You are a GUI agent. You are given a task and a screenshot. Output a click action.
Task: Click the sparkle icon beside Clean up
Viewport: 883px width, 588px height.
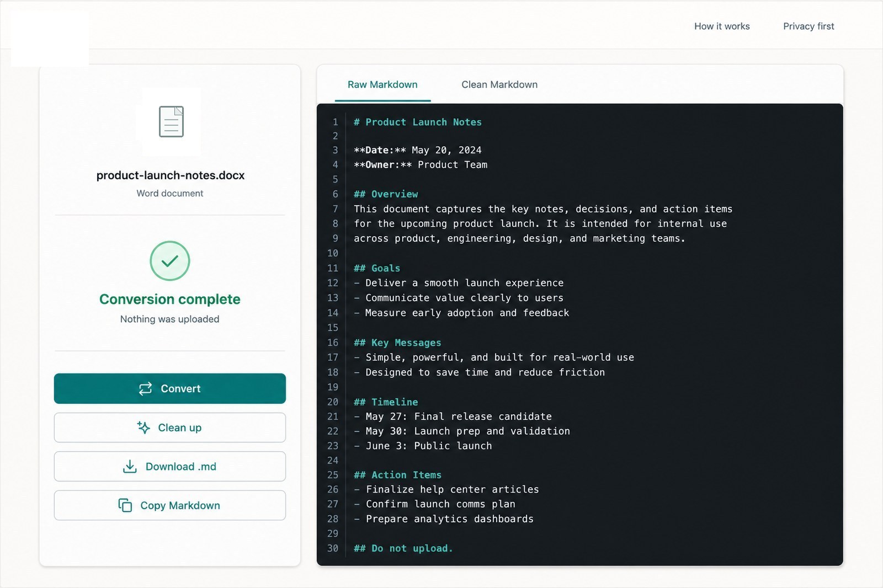tap(143, 427)
